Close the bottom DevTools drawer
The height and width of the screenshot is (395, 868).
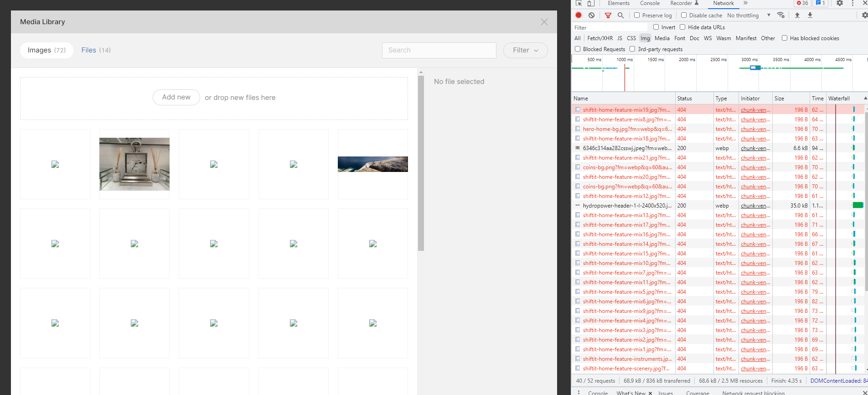pyautogui.click(x=865, y=393)
